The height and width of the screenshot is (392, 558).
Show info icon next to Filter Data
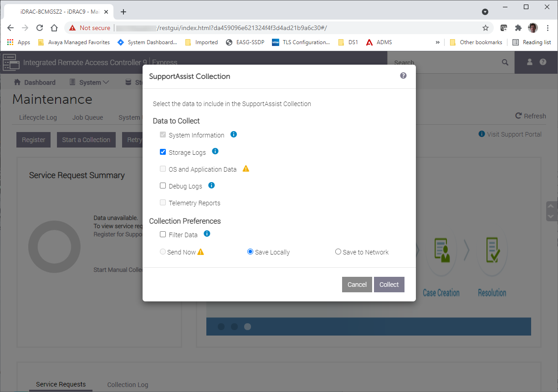(x=207, y=234)
